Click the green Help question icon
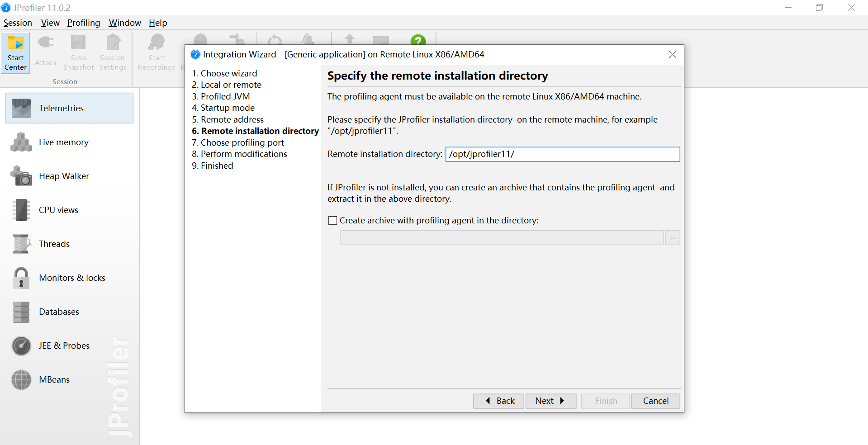Viewport: 868px width, 445px height. pyautogui.click(x=418, y=40)
